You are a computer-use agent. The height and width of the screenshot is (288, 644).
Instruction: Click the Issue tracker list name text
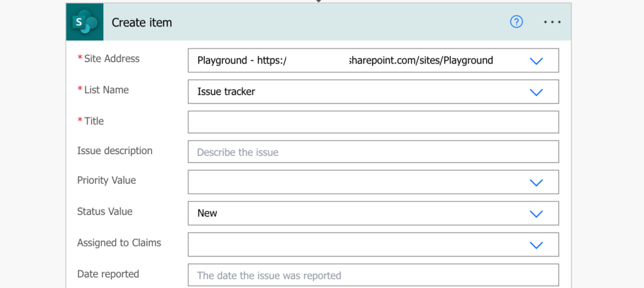tap(226, 92)
